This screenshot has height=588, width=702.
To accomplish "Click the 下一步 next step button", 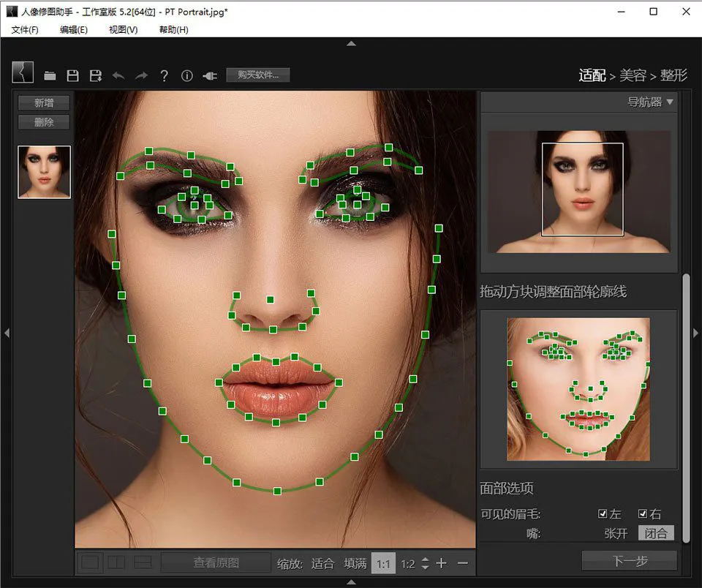I will (x=629, y=561).
